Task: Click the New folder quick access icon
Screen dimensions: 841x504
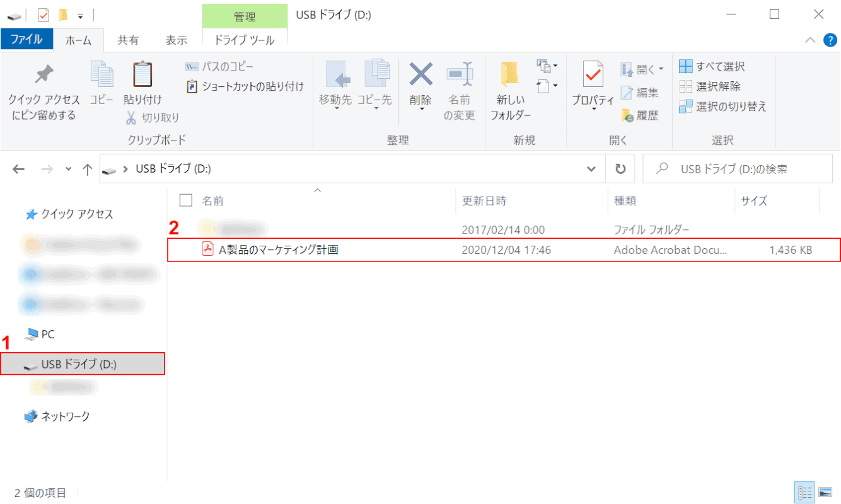Action: pyautogui.click(x=63, y=14)
